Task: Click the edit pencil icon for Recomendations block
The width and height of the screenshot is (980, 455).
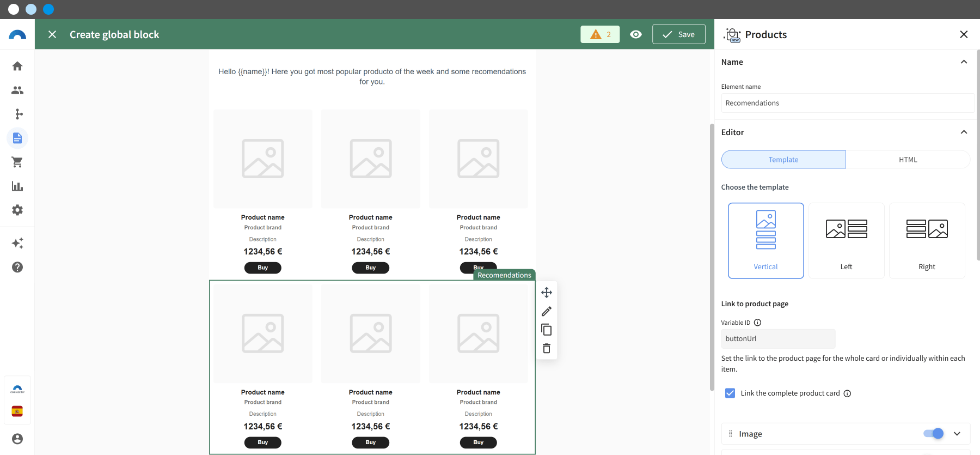Action: pyautogui.click(x=547, y=311)
